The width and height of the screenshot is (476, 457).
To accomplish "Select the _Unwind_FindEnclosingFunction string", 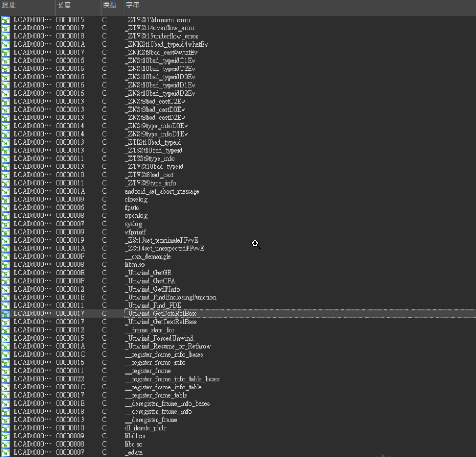I will tap(171, 297).
